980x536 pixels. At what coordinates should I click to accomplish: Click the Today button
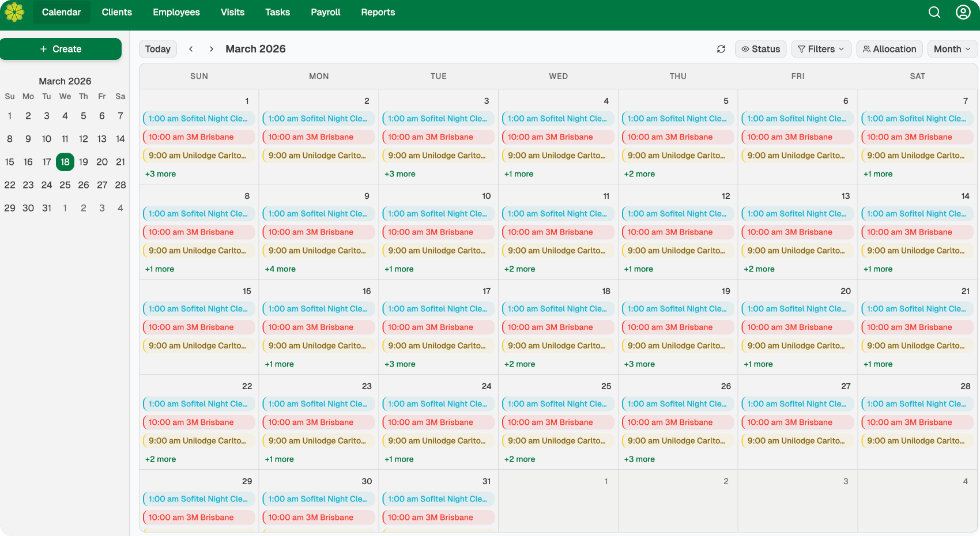click(x=157, y=49)
